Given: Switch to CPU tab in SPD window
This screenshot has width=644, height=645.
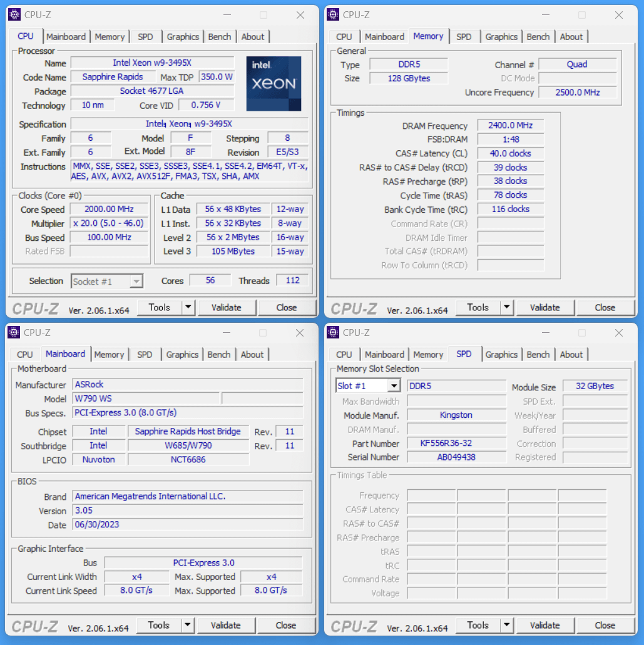Looking at the screenshot, I should pyautogui.click(x=344, y=354).
